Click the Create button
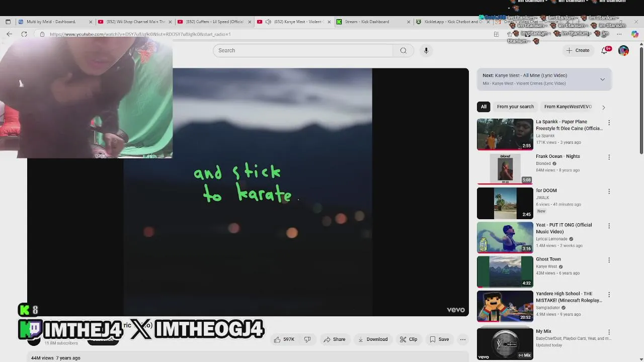Viewport: 644px width, 362px height. click(x=578, y=50)
